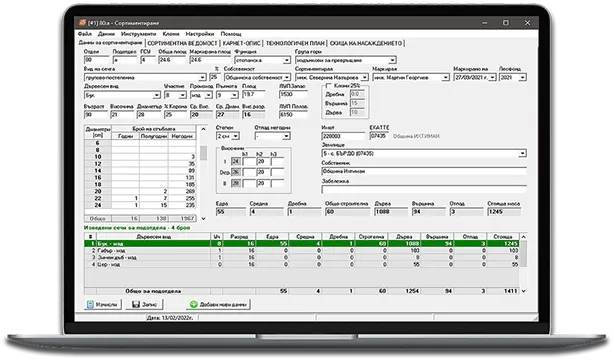Open the Настройки menu
The width and height of the screenshot is (614, 361).
(200, 34)
